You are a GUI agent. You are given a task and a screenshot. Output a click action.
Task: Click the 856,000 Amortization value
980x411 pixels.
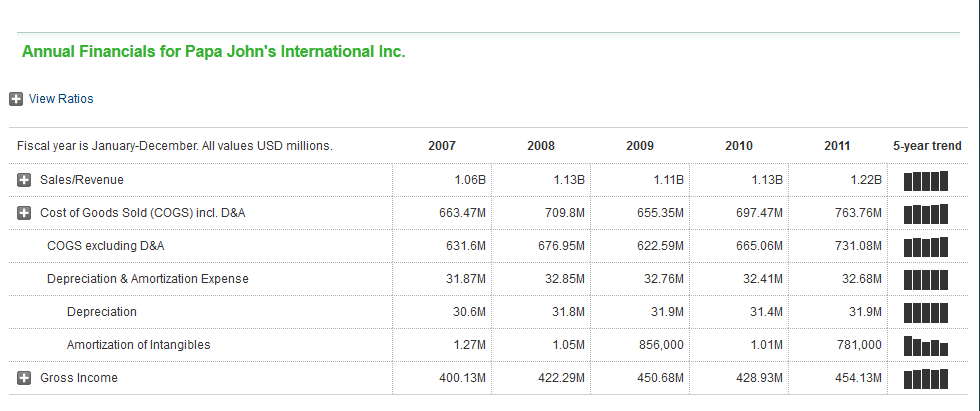click(661, 345)
